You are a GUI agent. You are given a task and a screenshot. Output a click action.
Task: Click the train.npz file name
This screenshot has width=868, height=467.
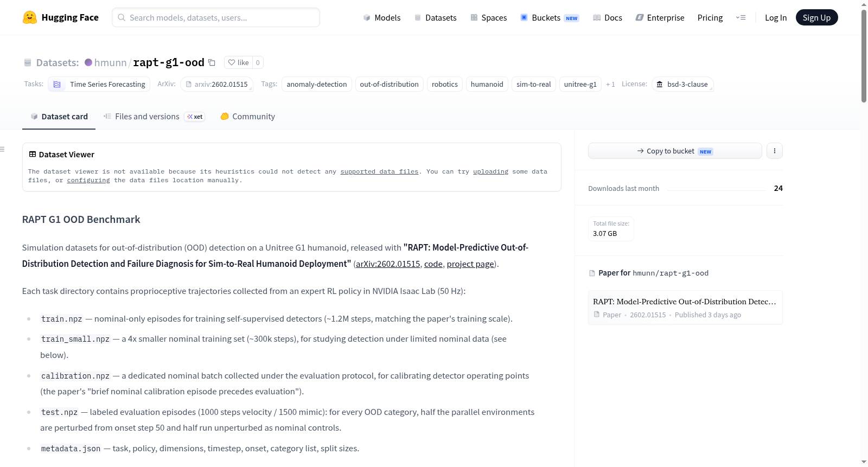click(62, 319)
